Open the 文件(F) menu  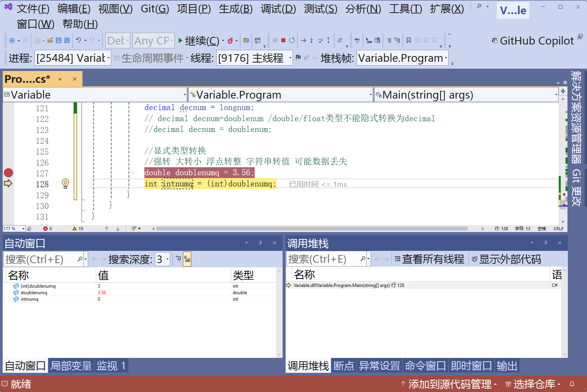tap(33, 9)
